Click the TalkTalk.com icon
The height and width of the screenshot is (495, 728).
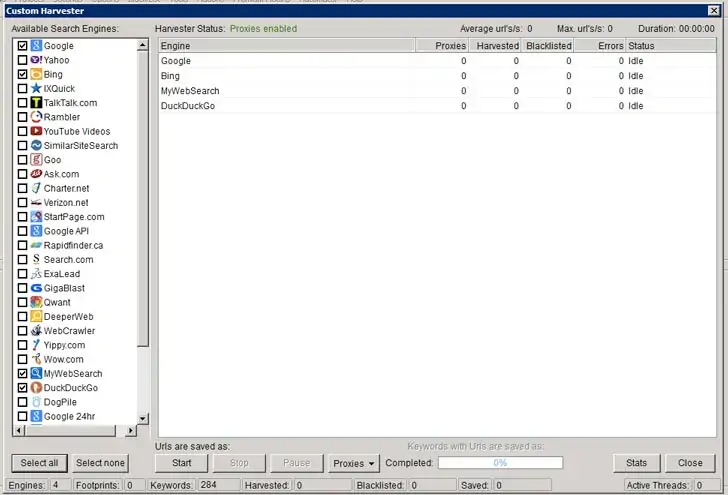pyautogui.click(x=36, y=103)
